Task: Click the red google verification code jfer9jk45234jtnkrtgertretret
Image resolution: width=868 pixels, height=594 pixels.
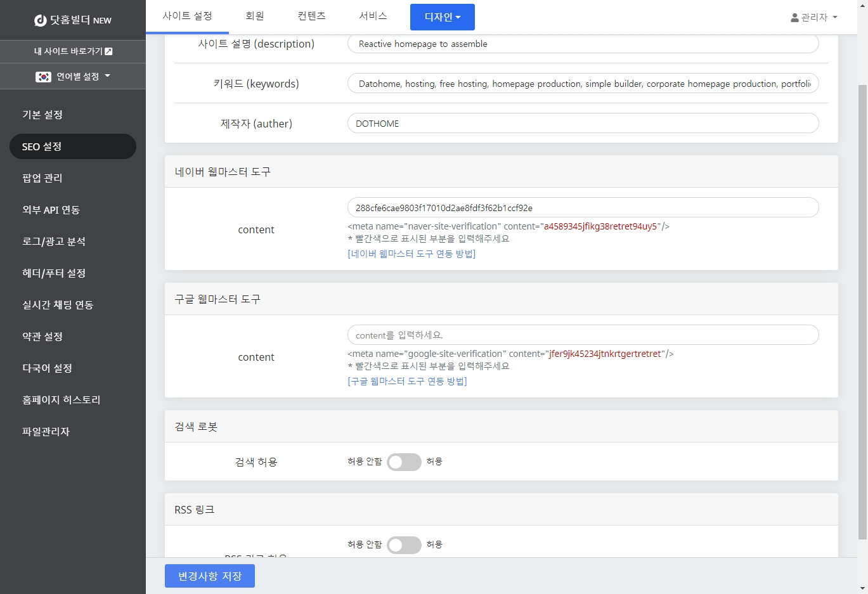Action: click(x=606, y=354)
